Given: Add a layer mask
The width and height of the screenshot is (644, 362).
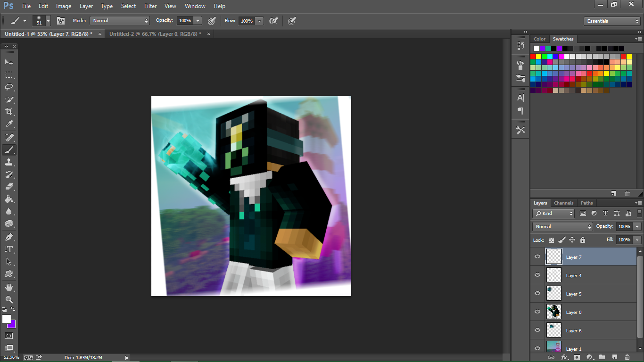Looking at the screenshot, I should click(577, 357).
